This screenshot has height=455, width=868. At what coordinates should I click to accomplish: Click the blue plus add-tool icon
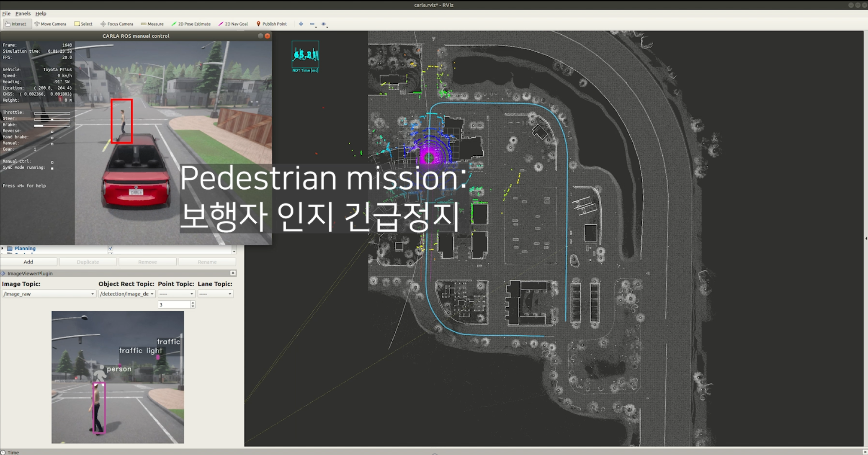(x=301, y=24)
